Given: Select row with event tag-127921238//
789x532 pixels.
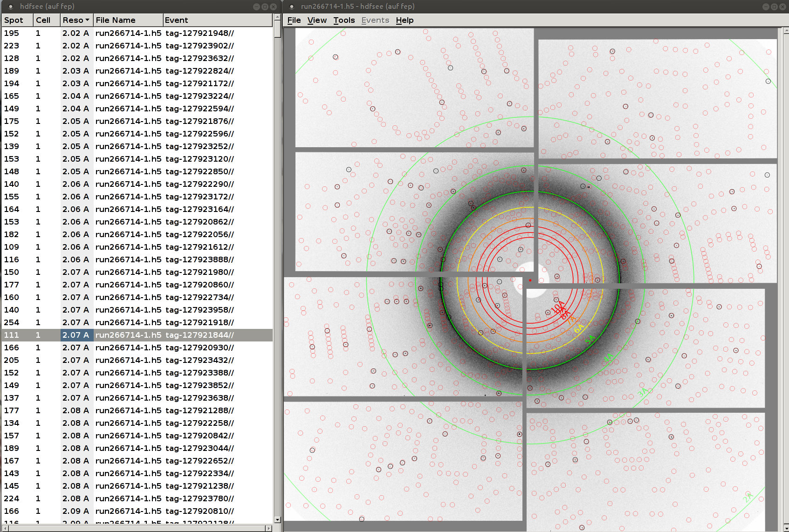Looking at the screenshot, I should tap(137, 486).
